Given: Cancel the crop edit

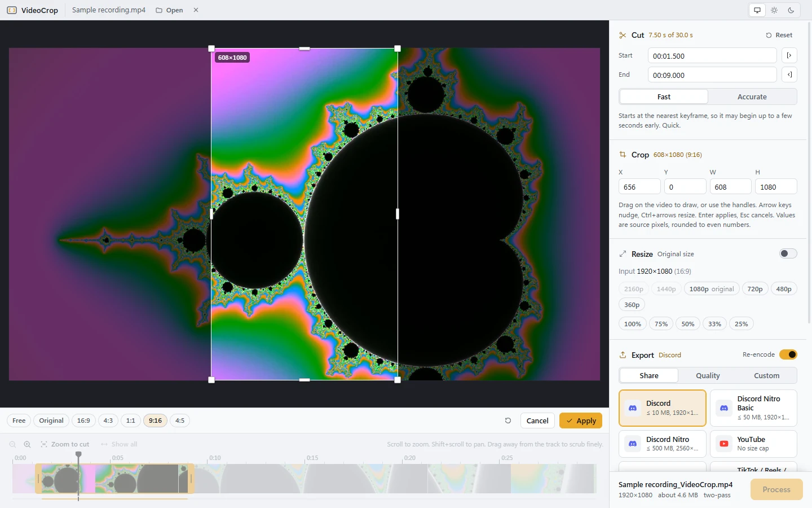Looking at the screenshot, I should click(x=537, y=421).
